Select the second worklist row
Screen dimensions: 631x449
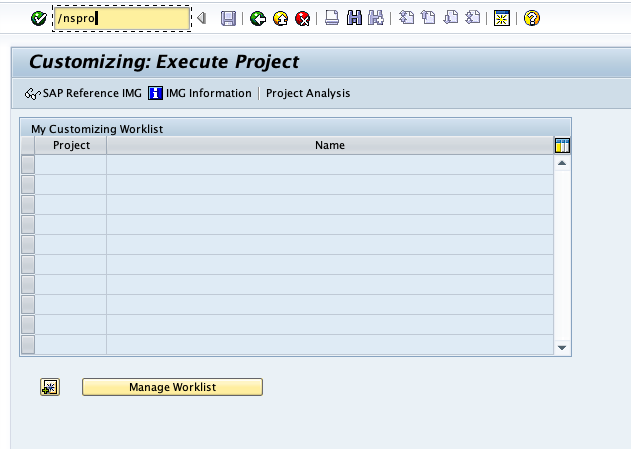click(x=28, y=185)
